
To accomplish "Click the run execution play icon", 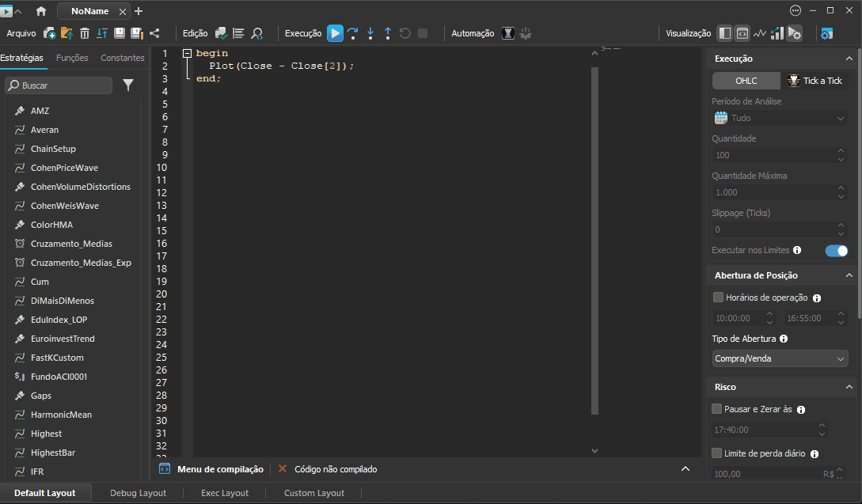I will (335, 33).
